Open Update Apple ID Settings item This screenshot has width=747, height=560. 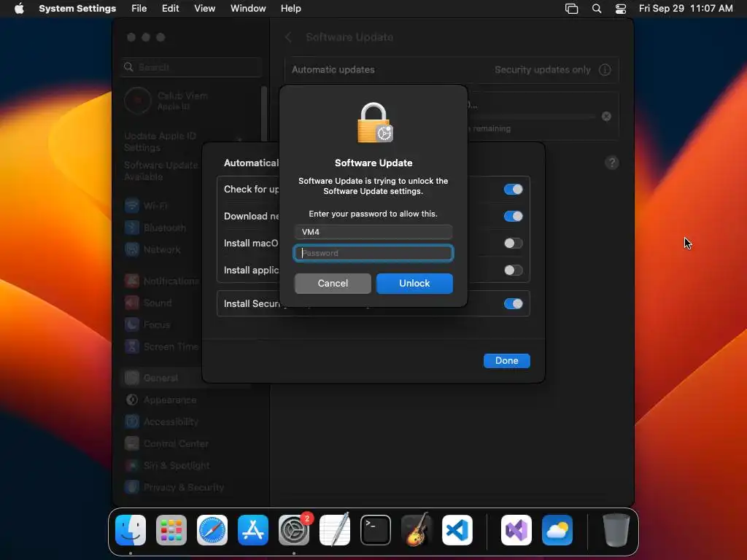coord(160,142)
